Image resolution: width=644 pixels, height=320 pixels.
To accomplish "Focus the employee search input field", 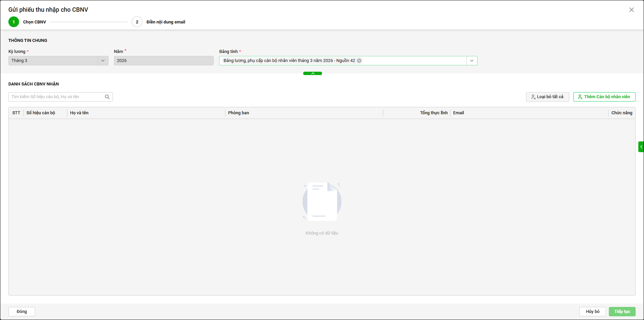I will pos(56,97).
